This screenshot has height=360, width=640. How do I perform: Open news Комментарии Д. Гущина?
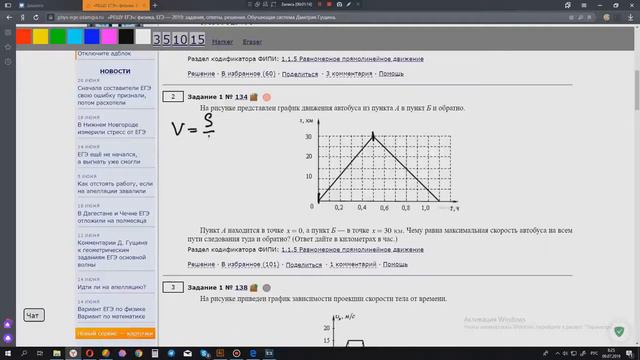(x=112, y=253)
